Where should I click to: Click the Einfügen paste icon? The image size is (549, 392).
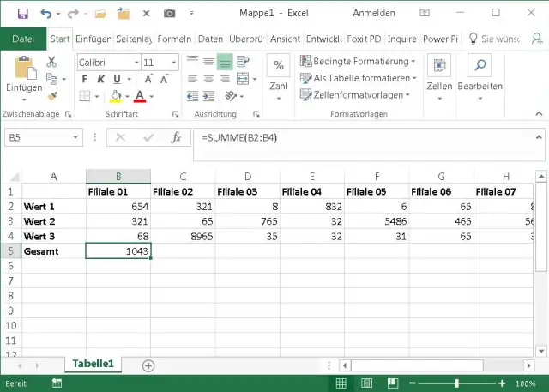23,70
